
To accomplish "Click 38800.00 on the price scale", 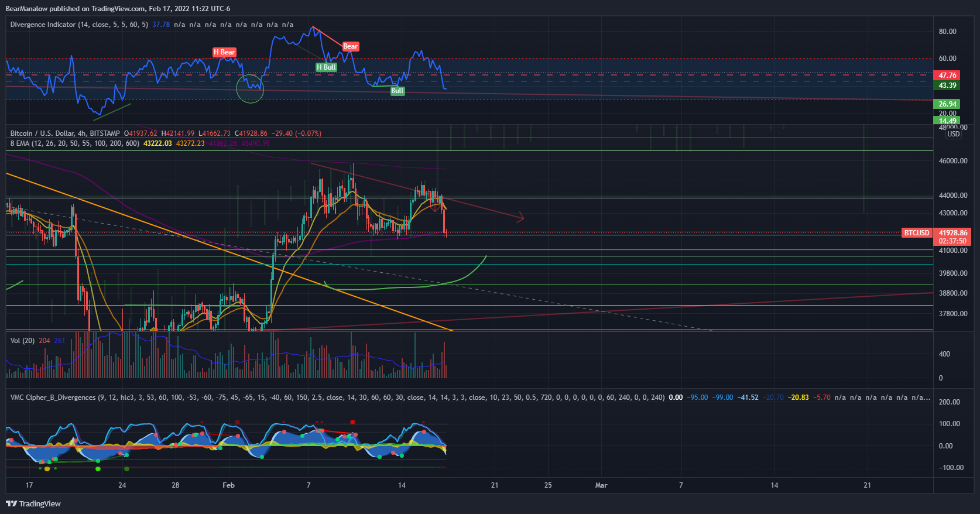I will [953, 293].
